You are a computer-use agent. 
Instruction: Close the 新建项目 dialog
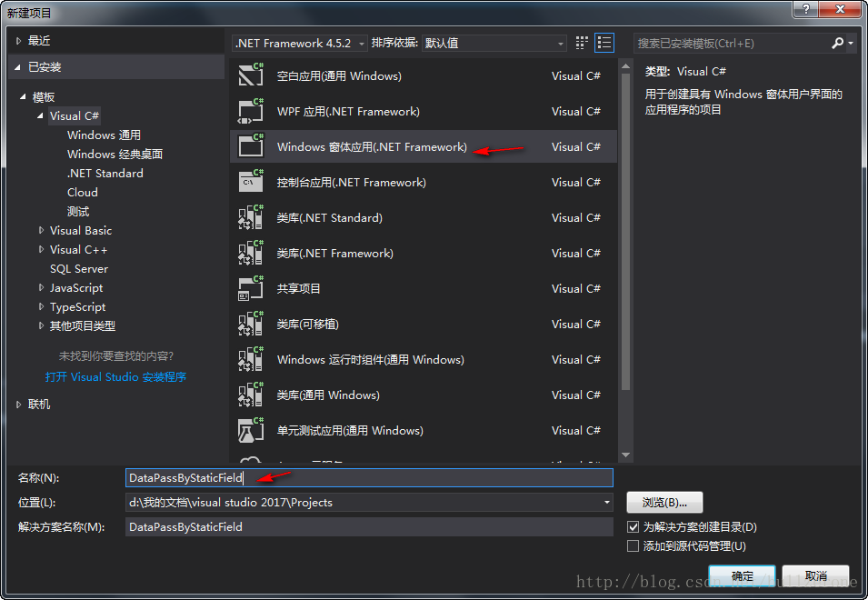840,9
